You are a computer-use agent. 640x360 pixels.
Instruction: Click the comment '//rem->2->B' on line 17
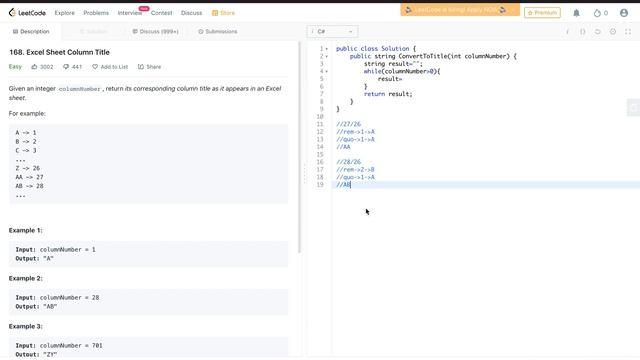pos(355,169)
